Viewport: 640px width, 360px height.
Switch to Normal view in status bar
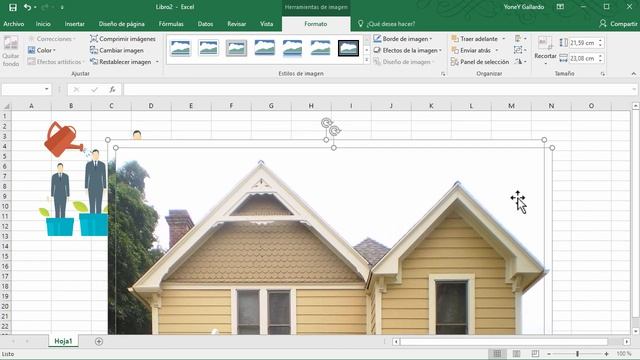click(497, 353)
